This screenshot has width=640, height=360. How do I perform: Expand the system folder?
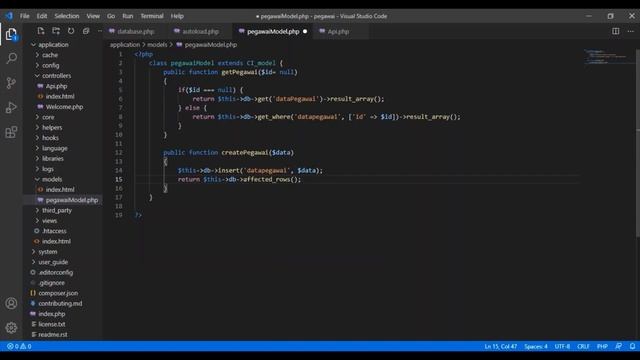click(x=48, y=252)
